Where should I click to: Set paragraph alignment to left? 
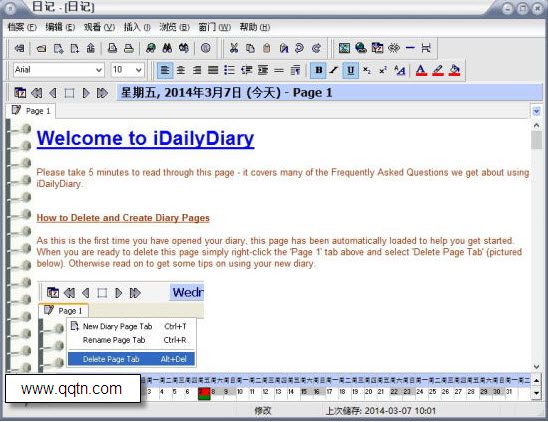tap(165, 70)
